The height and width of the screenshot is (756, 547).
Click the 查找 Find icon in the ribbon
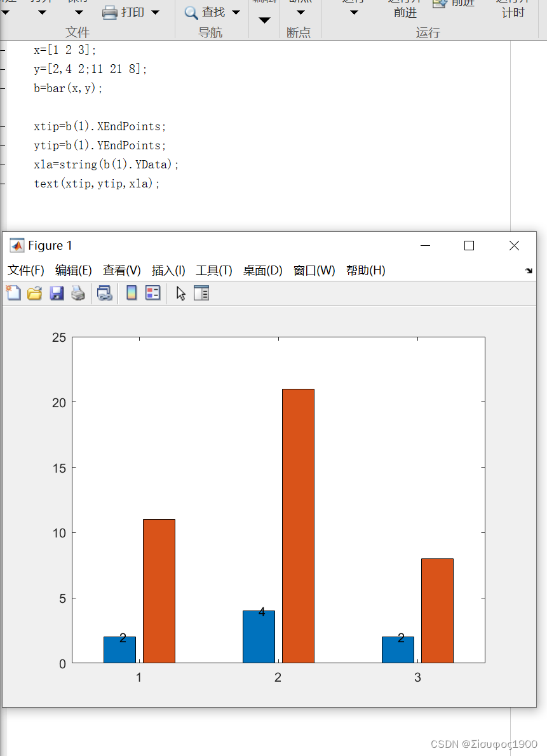pos(192,11)
